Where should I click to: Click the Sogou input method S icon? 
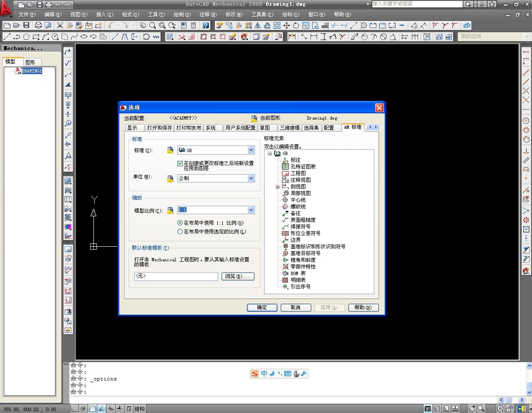pyautogui.click(x=255, y=373)
